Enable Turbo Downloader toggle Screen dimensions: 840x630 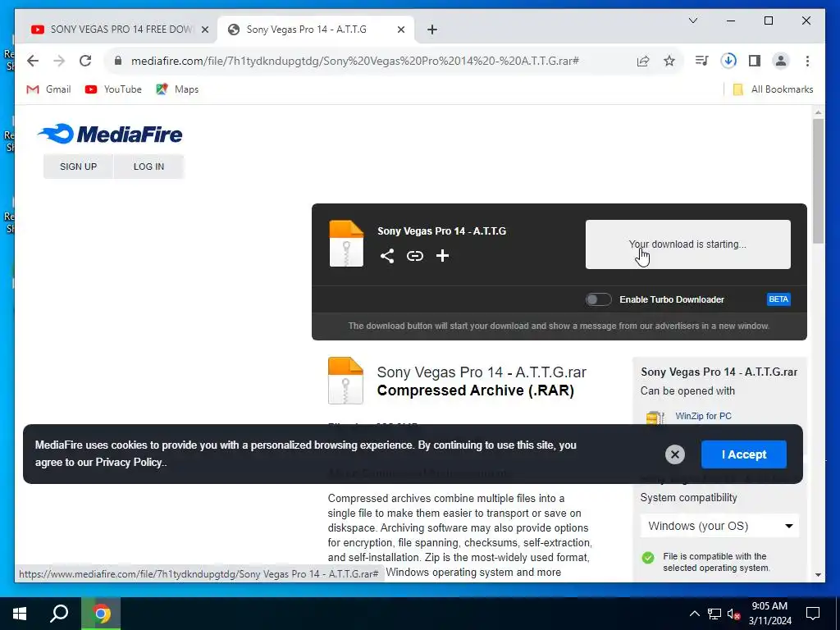[598, 299]
